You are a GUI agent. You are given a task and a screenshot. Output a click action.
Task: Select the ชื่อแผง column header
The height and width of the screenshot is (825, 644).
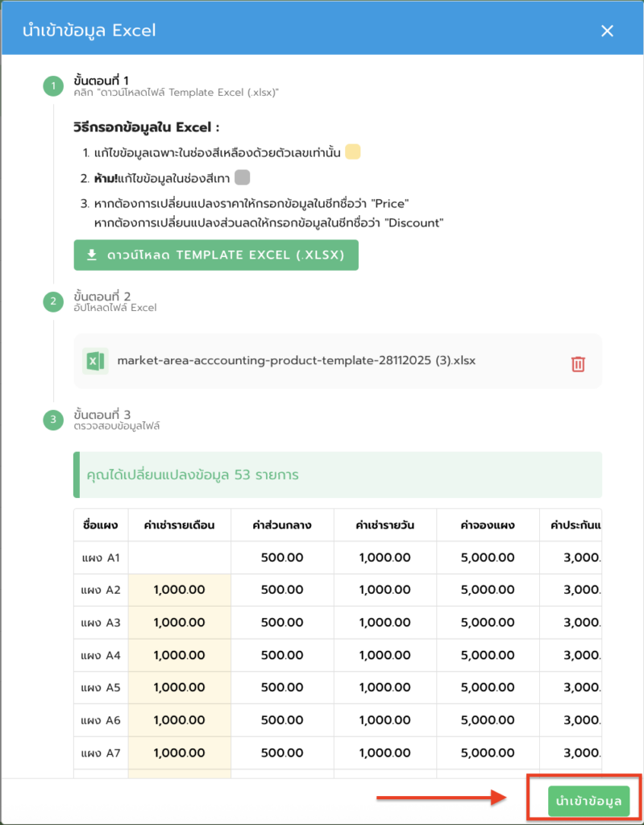[101, 524]
